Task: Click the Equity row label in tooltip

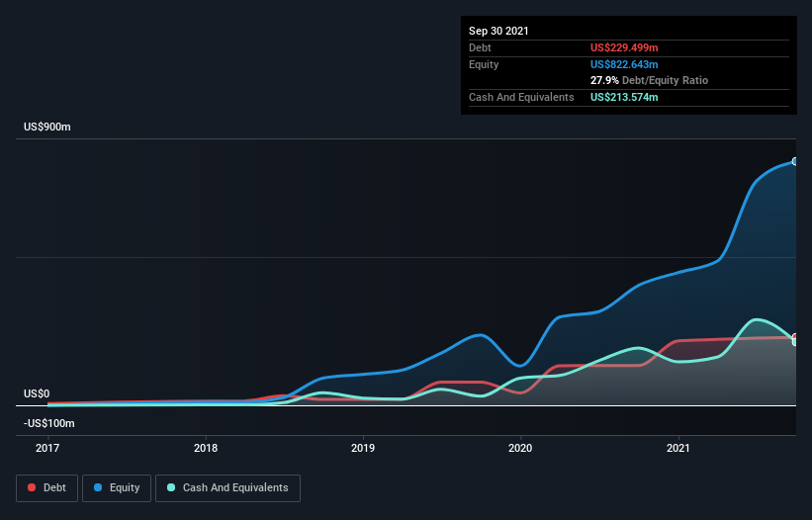Action: click(x=484, y=64)
